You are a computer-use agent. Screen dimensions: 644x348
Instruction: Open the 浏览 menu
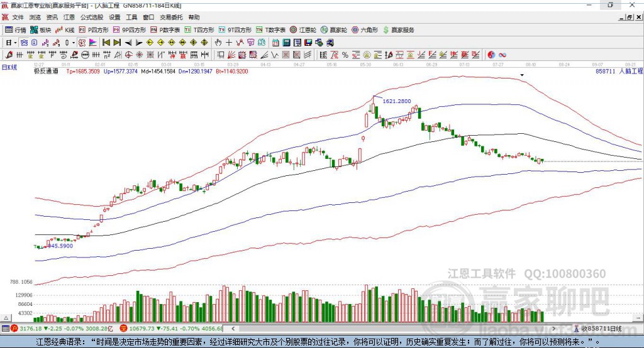(35, 17)
